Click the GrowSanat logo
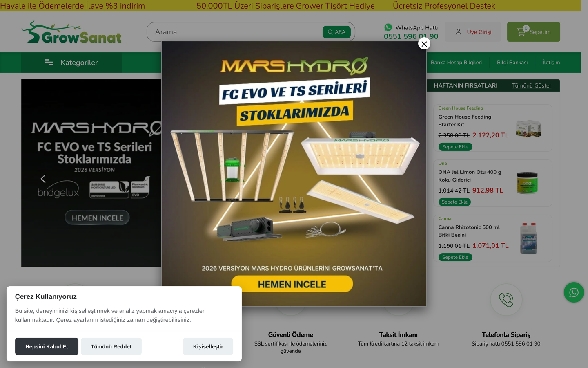588x368 pixels. click(x=71, y=32)
